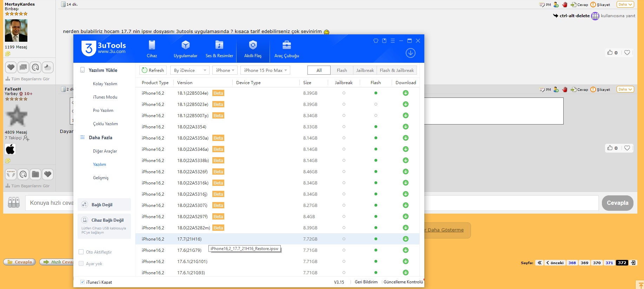This screenshot has width=644, height=289.
Task: Download firmware 18.0(22A3354)
Action: click(406, 127)
